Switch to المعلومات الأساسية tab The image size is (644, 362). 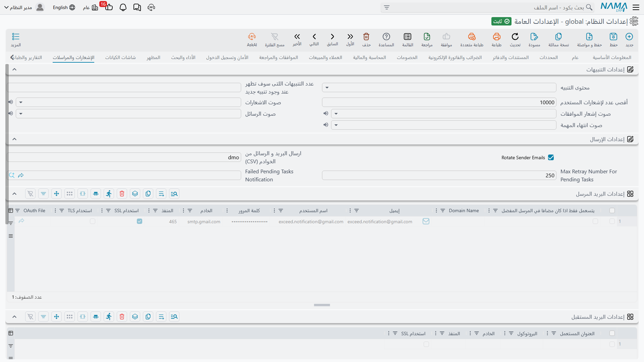(612, 58)
